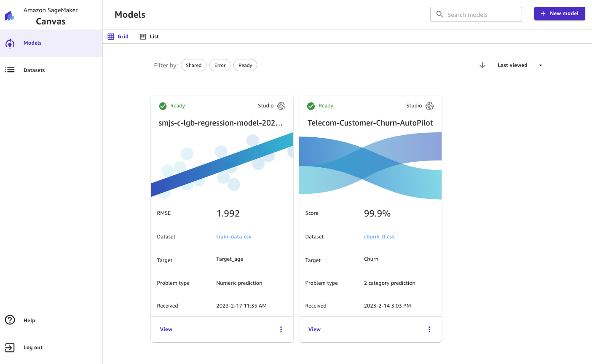Click the RMSE value 1.992

(x=228, y=214)
